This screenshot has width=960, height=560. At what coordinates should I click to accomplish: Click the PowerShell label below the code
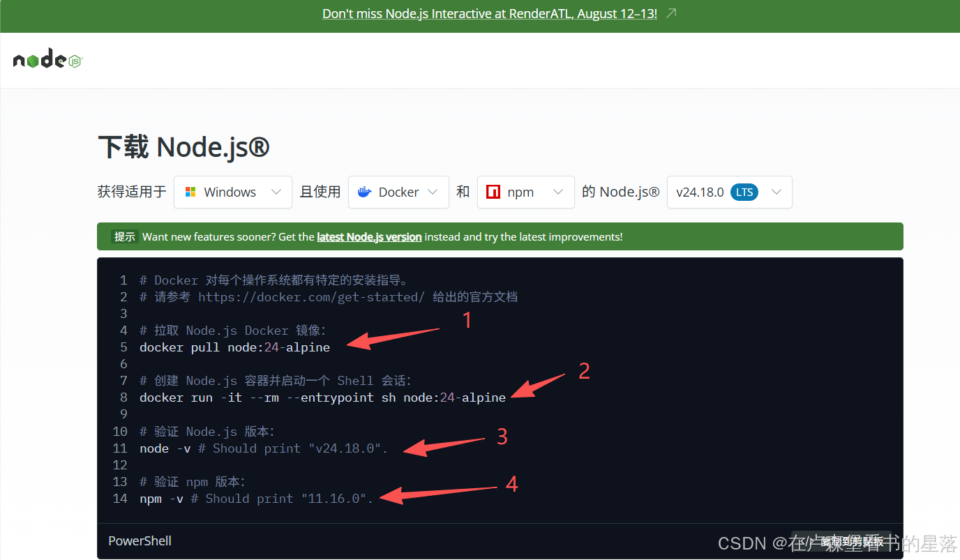click(140, 541)
